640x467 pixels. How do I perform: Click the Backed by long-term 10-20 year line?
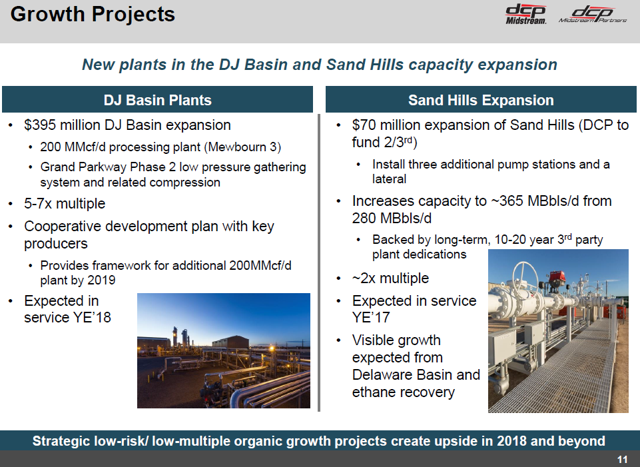point(487,247)
